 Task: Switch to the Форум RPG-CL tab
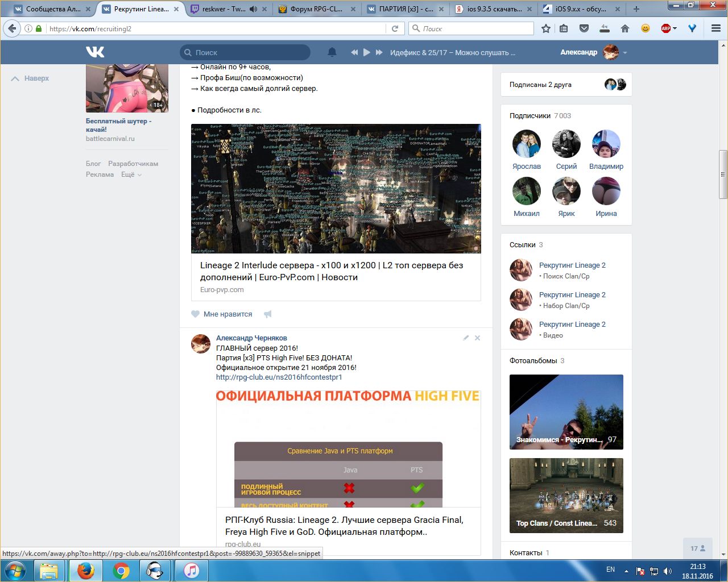coord(316,9)
